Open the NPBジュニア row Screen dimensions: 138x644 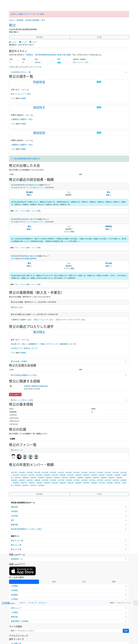69,608
